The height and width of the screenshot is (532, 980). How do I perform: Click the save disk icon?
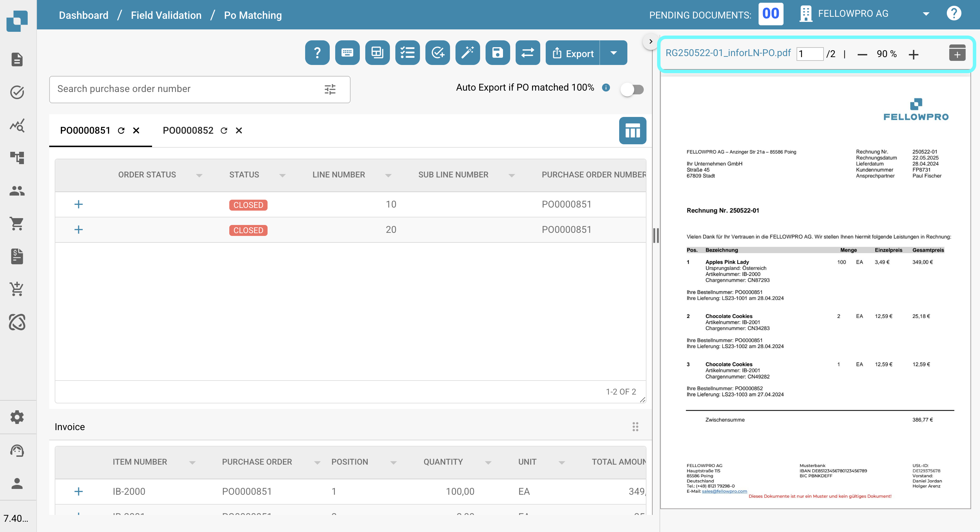497,53
